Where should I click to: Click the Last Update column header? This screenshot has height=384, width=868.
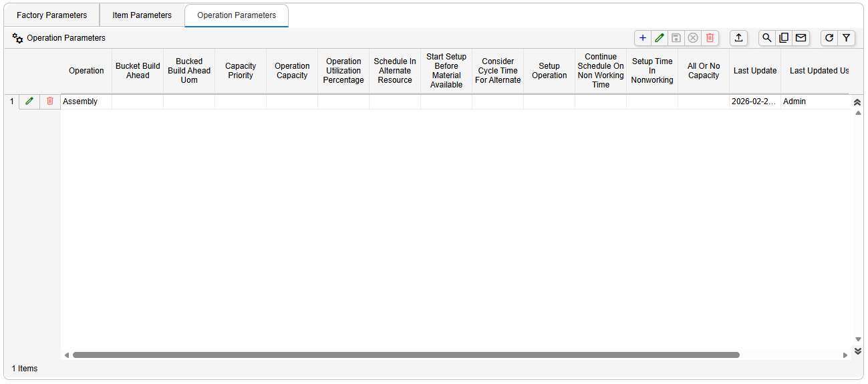pos(754,71)
